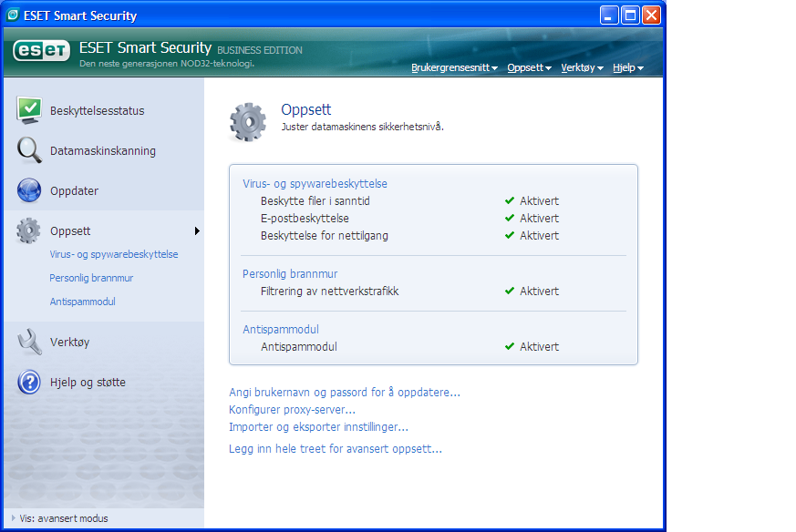Click the Filtrering av nettverkstrafikk label
Screen dimensions: 796x532
tap(329, 292)
